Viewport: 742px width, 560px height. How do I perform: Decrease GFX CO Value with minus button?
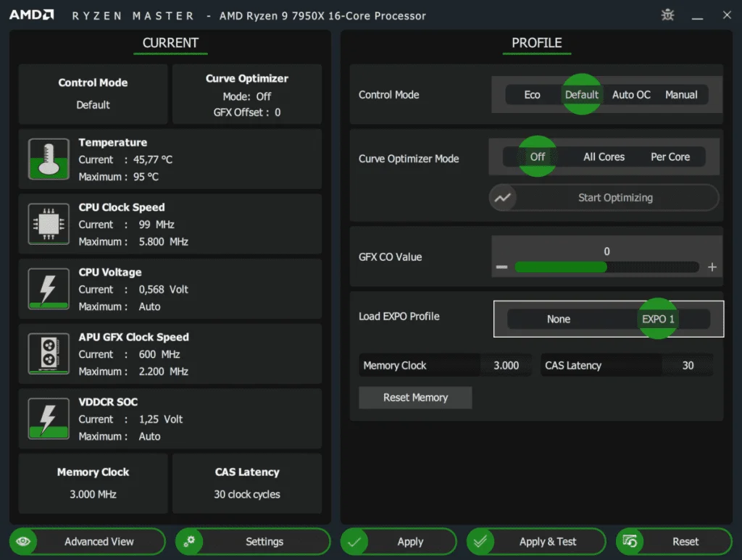click(501, 267)
